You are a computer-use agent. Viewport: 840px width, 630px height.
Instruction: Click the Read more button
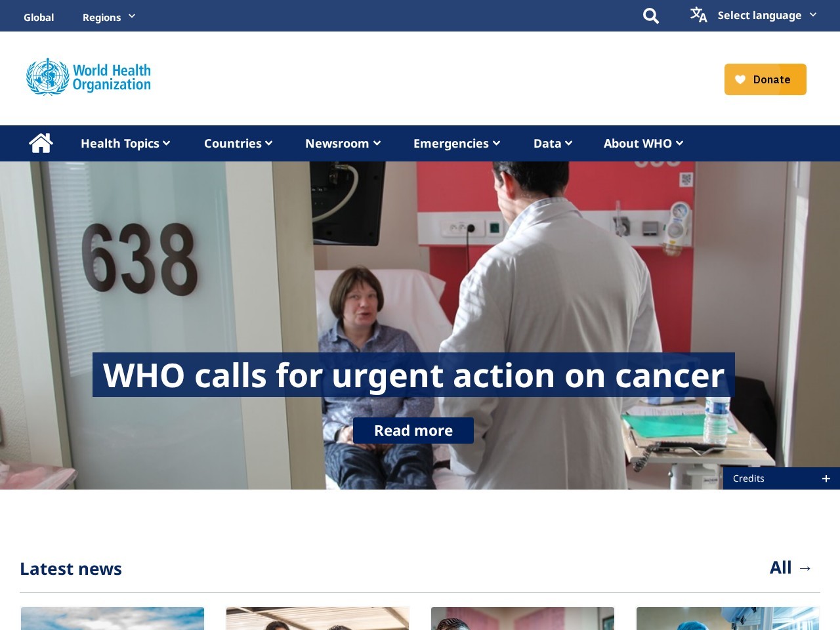point(413,430)
